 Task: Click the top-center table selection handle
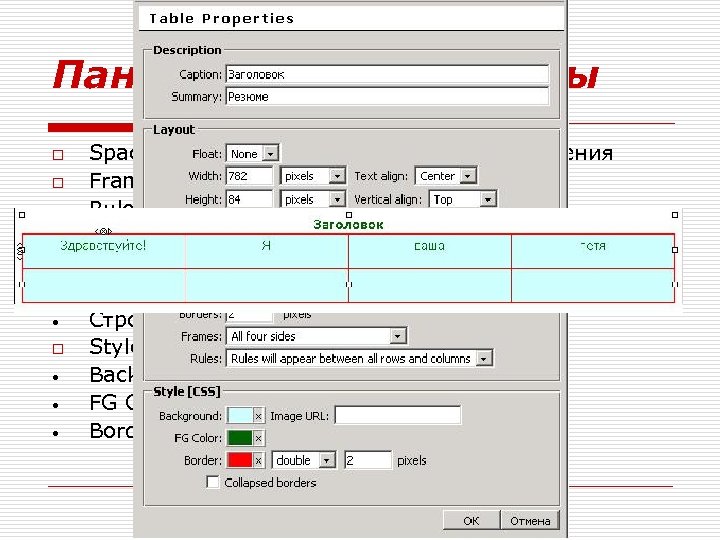tap(349, 214)
